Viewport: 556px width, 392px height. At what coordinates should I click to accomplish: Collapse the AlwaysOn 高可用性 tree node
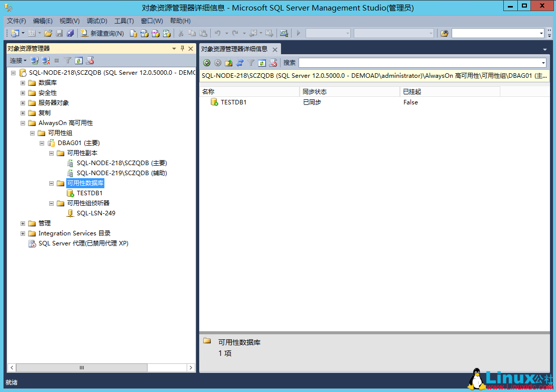23,122
